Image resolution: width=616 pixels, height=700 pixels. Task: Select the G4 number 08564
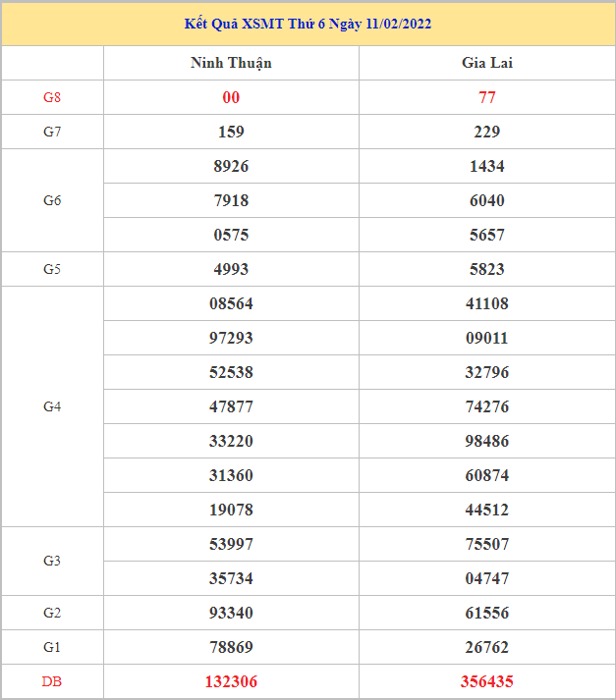pos(231,303)
